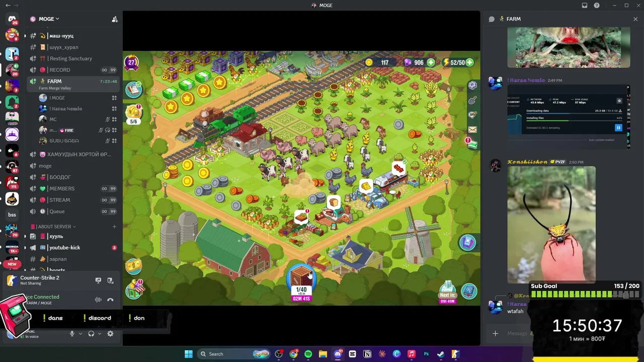The image size is (644, 362).
Task: Click the Voice Connected status text
Action: tap(43, 297)
